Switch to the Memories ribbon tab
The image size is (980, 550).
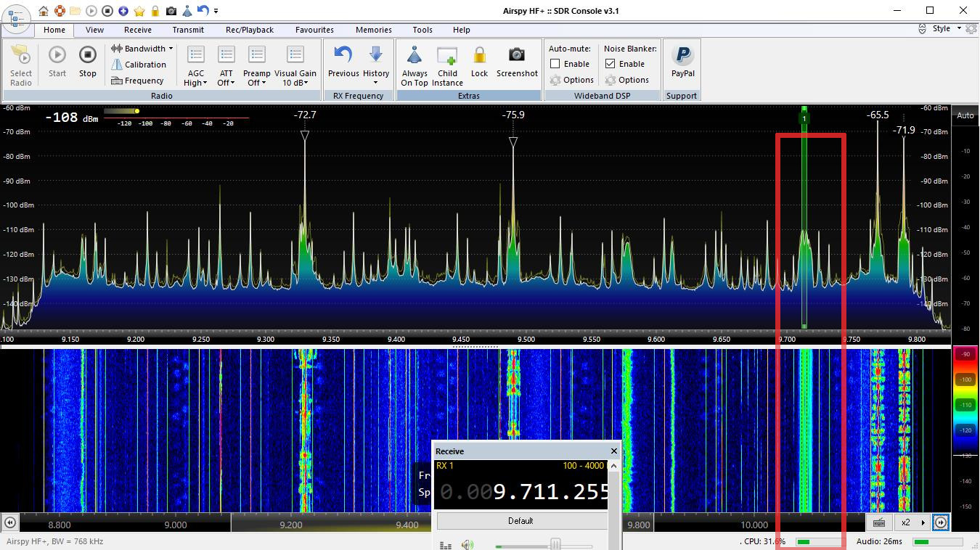374,30
